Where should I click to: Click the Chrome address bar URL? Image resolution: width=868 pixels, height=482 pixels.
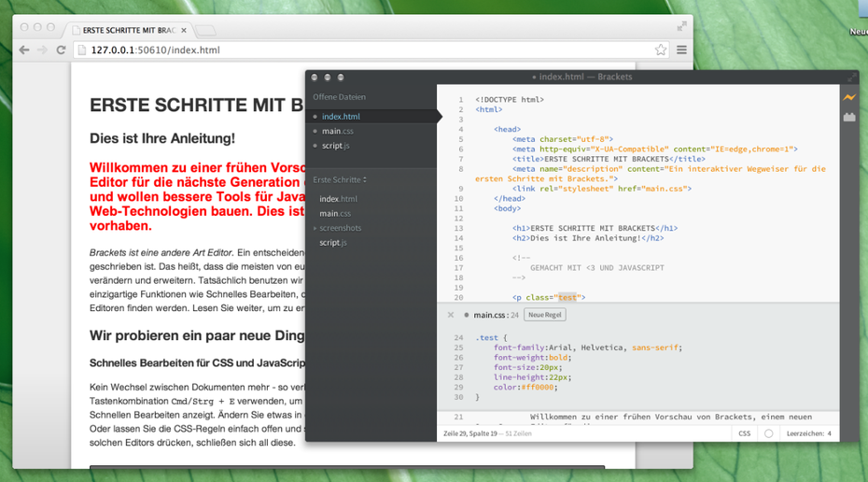[156, 50]
